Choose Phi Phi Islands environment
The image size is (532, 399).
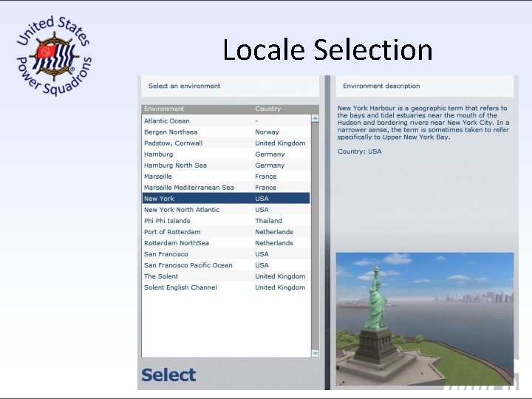(x=226, y=221)
